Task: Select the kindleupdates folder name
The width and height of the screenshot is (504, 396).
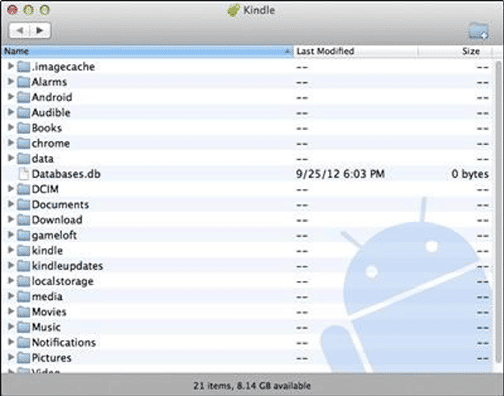Action: pos(67,266)
